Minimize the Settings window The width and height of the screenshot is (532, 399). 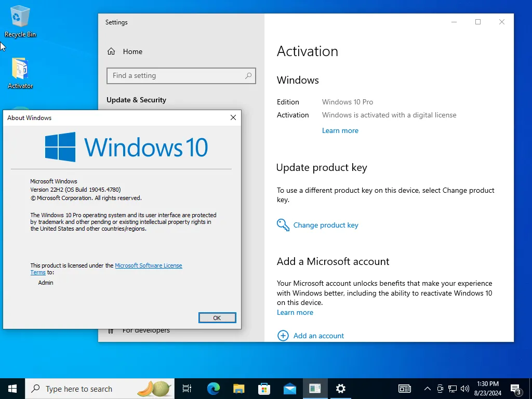pyautogui.click(x=454, y=22)
